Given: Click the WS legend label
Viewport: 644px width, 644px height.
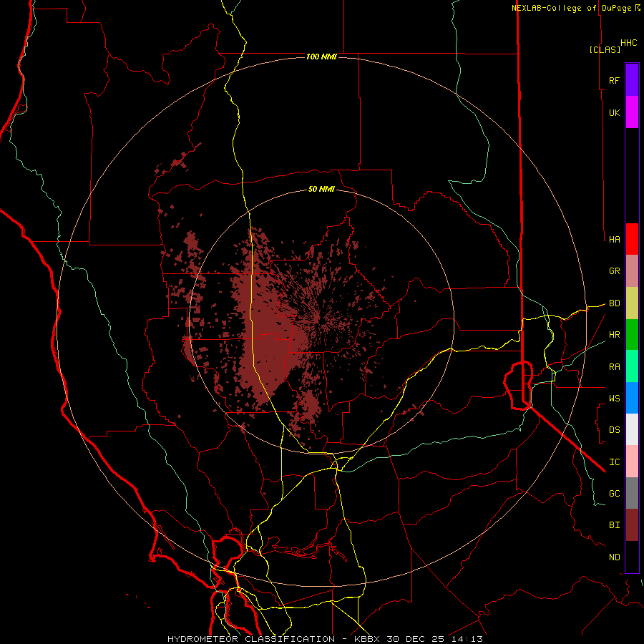Looking at the screenshot, I should tap(614, 399).
